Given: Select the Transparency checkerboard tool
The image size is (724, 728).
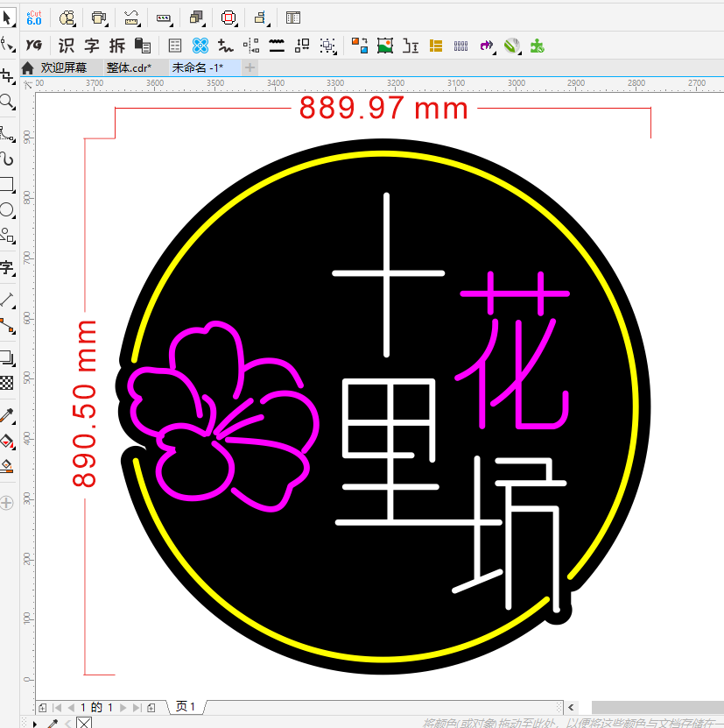Looking at the screenshot, I should click(7, 383).
